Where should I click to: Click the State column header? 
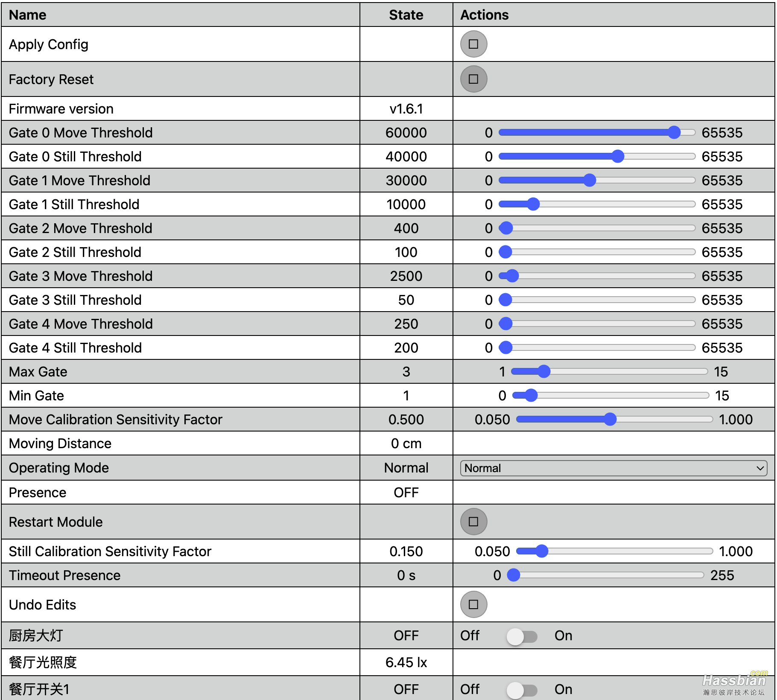click(x=406, y=15)
